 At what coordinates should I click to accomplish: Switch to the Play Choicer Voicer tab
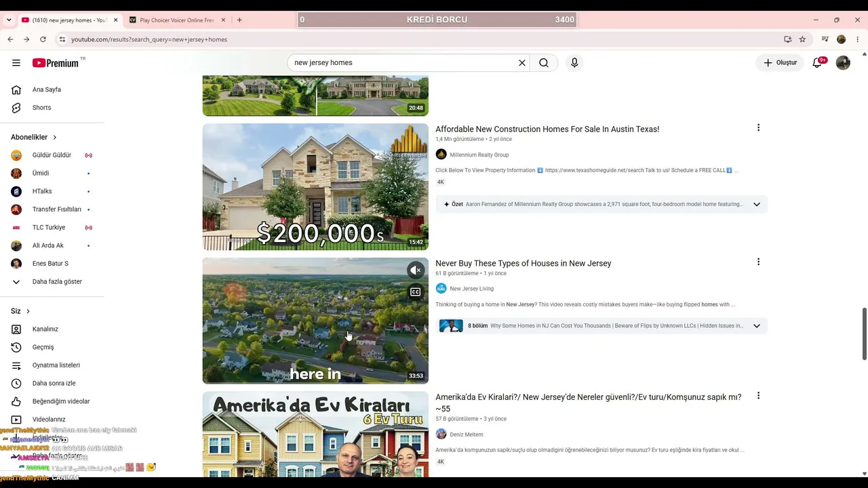[178, 20]
